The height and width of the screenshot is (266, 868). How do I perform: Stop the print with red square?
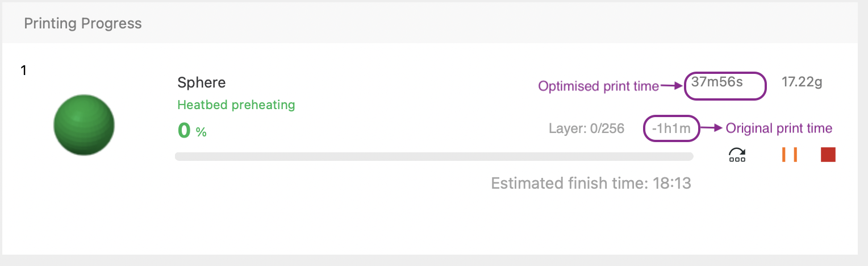pos(828,155)
